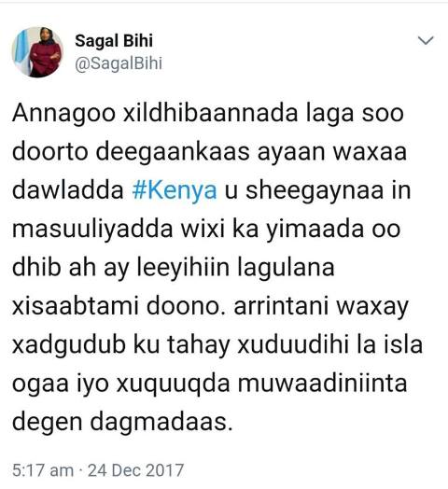Open the @SagalBihi handle link
Screen dimensions: 448x489
tap(119, 63)
